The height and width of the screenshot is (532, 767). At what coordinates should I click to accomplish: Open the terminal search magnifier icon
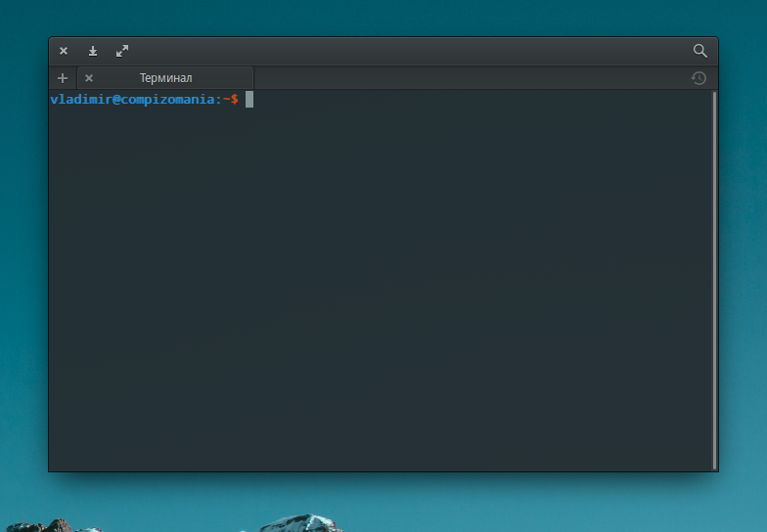[x=700, y=51]
